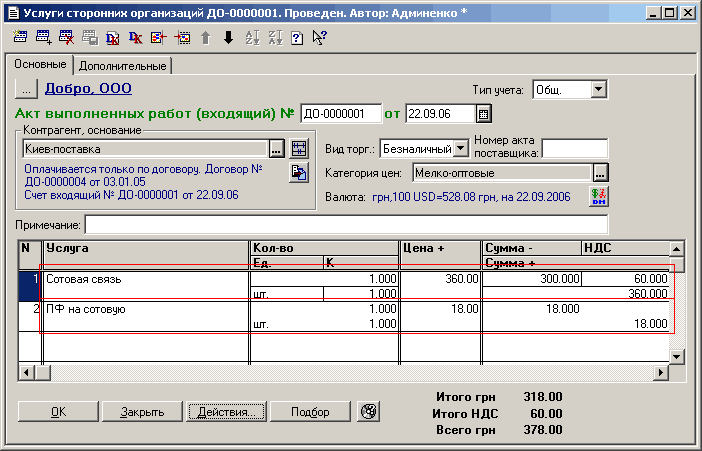Move row down with the black down arrow
Image resolution: width=702 pixels, height=451 pixels.
tap(228, 38)
